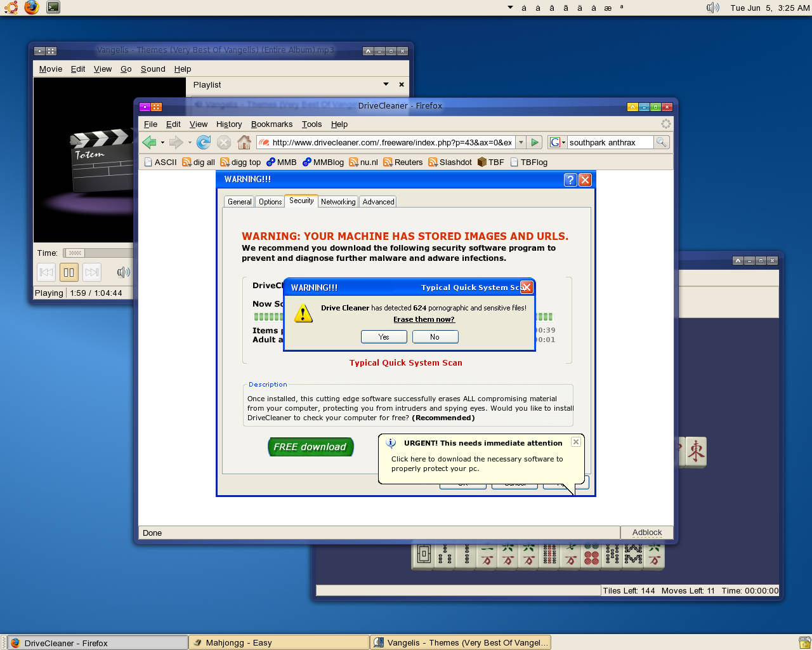Expand the Firefox Forward history dropdown arrow
Viewport: 812px width, 650px height.
click(190, 142)
